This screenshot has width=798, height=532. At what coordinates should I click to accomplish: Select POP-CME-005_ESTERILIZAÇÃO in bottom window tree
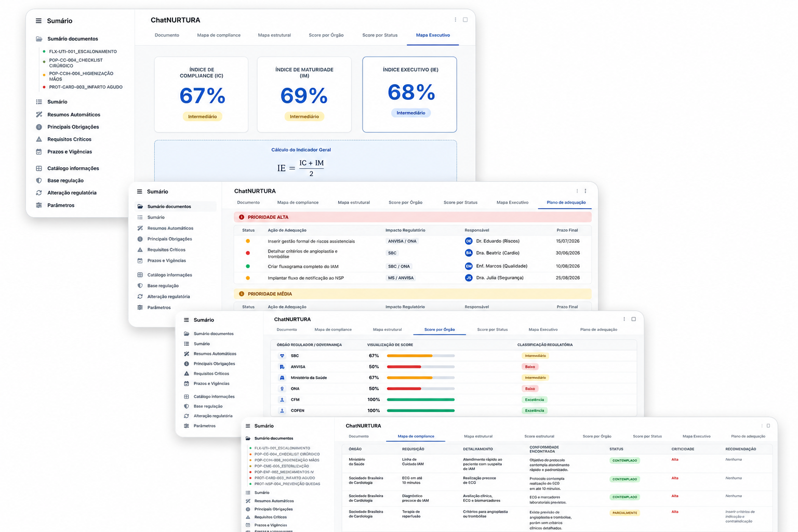(282, 466)
